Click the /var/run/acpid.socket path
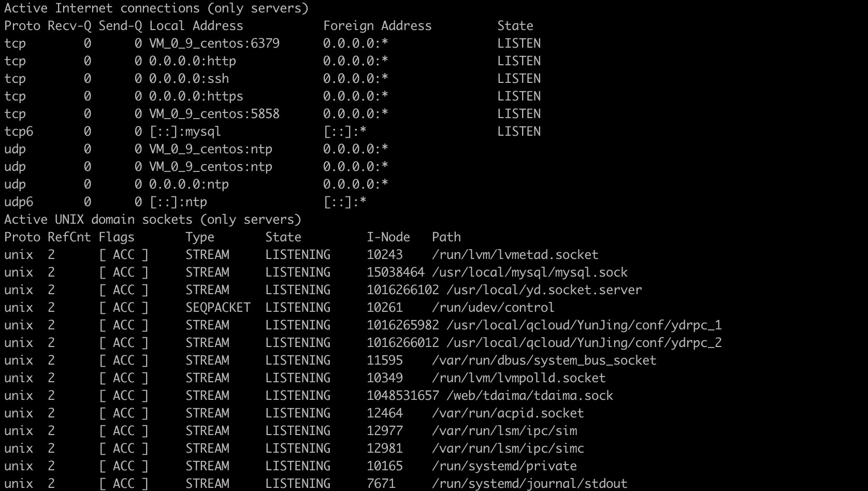 coord(508,413)
